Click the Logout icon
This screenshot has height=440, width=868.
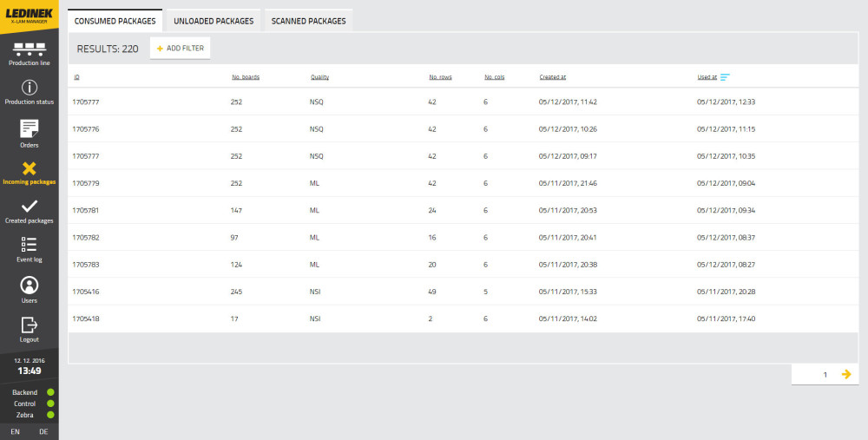[x=30, y=325]
